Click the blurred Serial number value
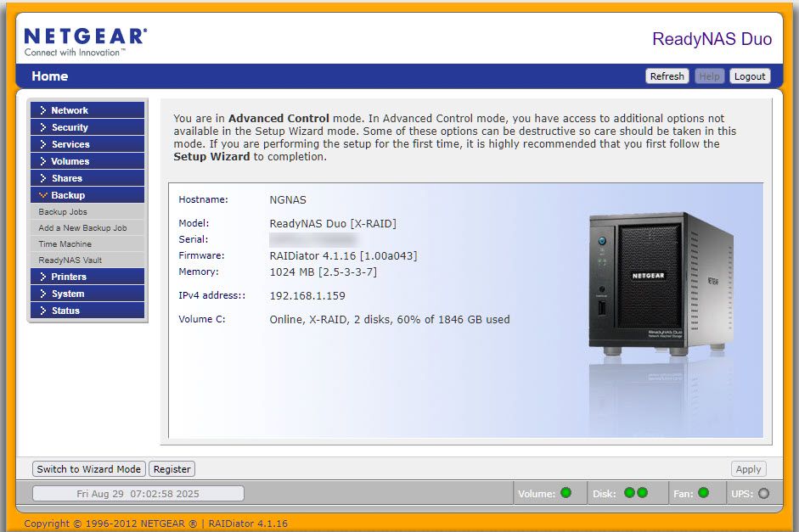This screenshot has height=532, width=799. tap(312, 239)
